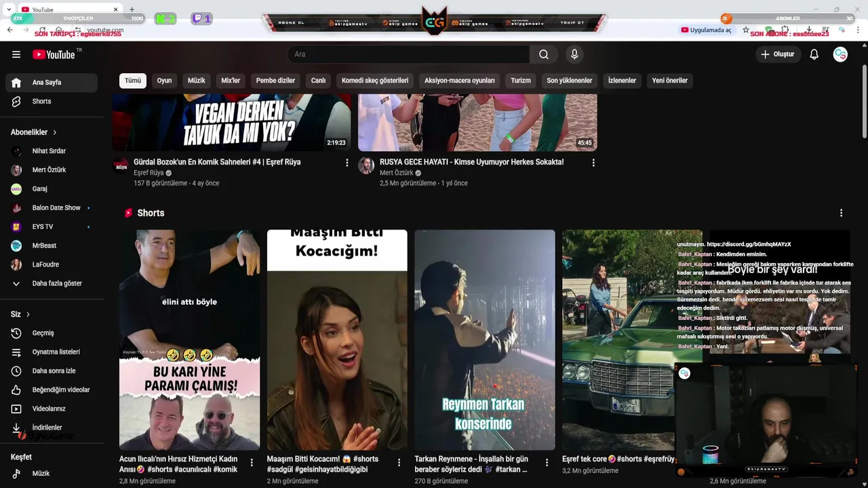The image size is (868, 488).
Task: Open Garaj channel subscription
Action: [x=52, y=189]
